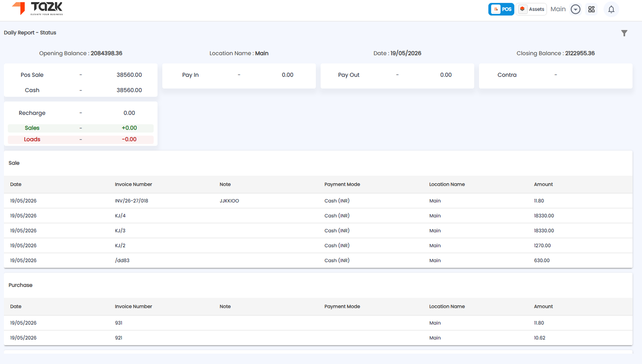The width and height of the screenshot is (642, 364).
Task: Click the Cash row label in Pos Sale card
Action: [x=32, y=90]
